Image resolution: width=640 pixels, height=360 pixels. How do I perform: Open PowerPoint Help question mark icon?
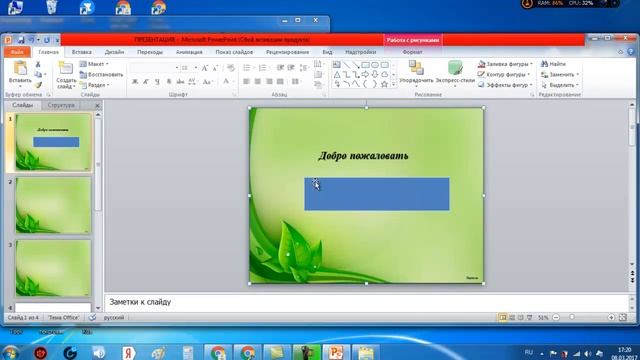point(631,52)
